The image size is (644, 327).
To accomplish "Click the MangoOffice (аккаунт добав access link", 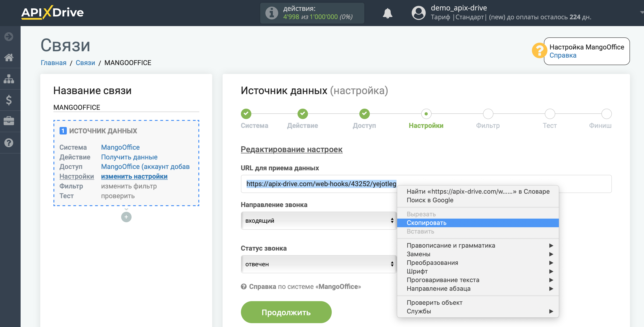I will pos(145,166).
